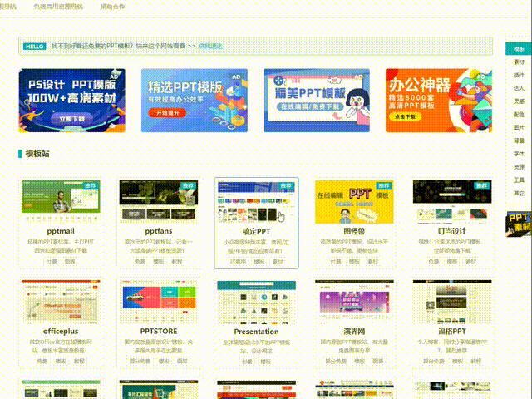Image resolution: width=532 pixels, height=399 pixels.
Task: Click 立即下载 button on PS设计 banner
Action: (x=71, y=119)
